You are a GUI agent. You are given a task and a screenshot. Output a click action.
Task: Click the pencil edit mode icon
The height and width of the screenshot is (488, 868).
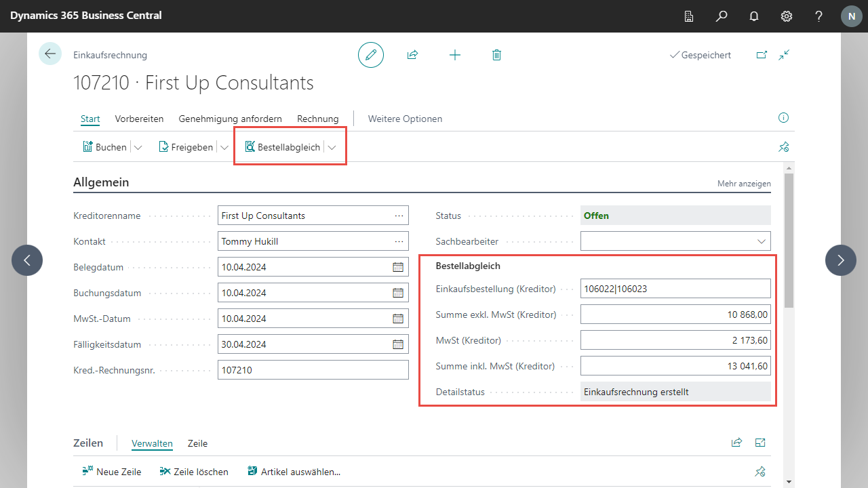pyautogui.click(x=371, y=55)
